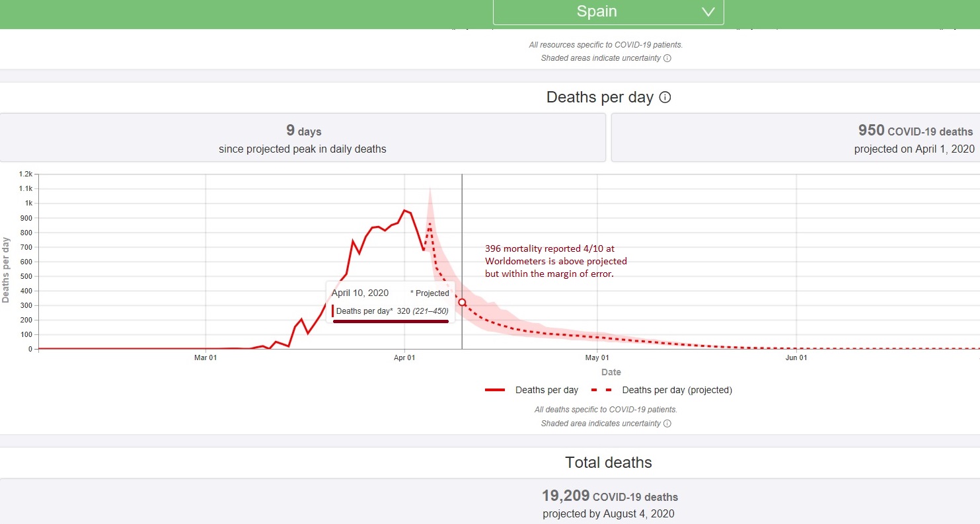980x524 pixels.
Task: Click the 'May 01' date axis label
Action: coord(597,358)
